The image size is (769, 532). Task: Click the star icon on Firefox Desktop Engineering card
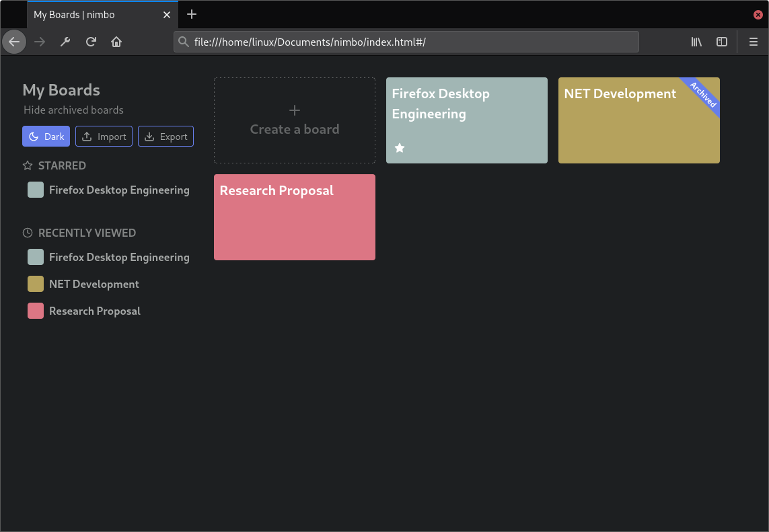click(400, 148)
